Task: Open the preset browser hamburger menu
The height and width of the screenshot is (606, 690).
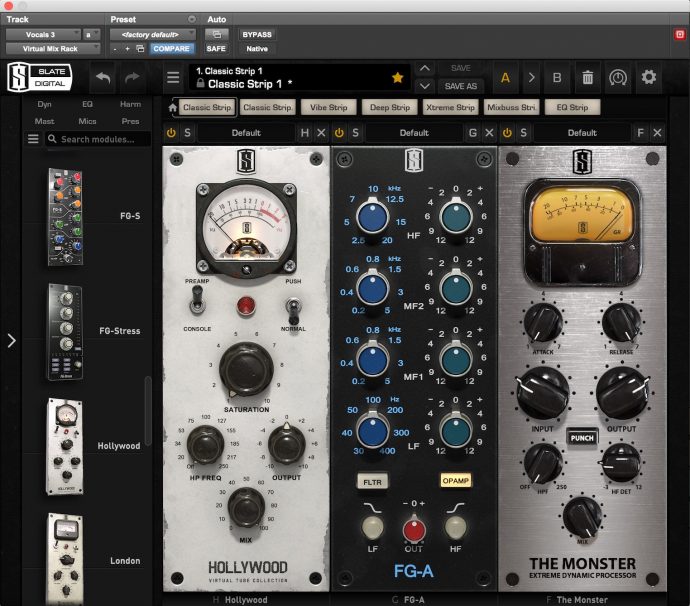Action: coord(173,77)
